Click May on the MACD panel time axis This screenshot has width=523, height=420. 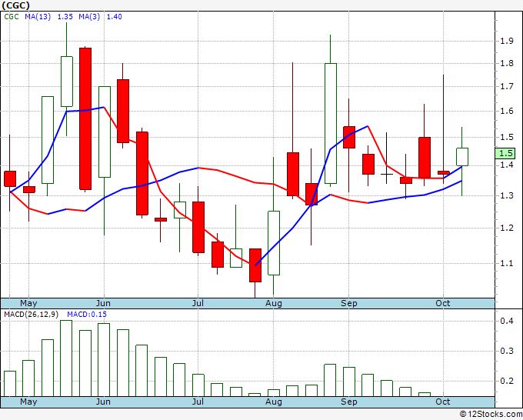coord(28,402)
